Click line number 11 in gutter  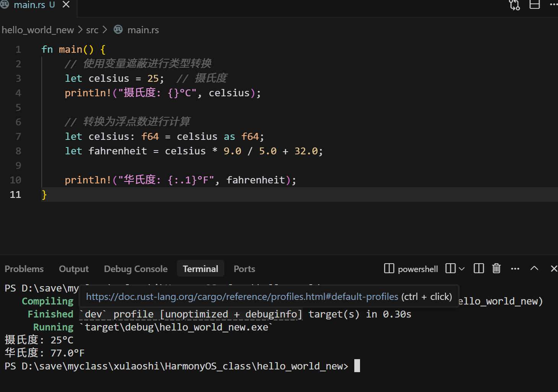(15, 194)
